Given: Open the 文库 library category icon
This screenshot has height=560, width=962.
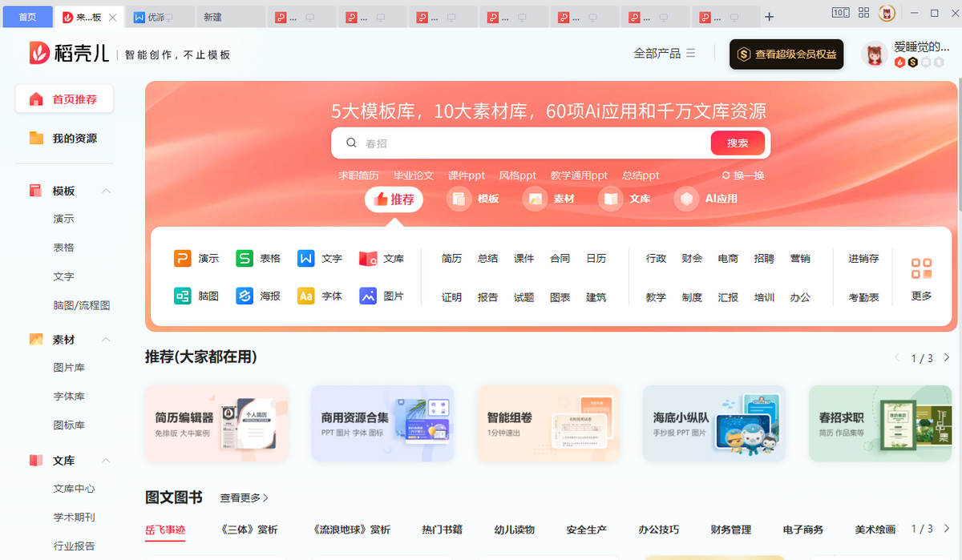Looking at the screenshot, I should 368,258.
